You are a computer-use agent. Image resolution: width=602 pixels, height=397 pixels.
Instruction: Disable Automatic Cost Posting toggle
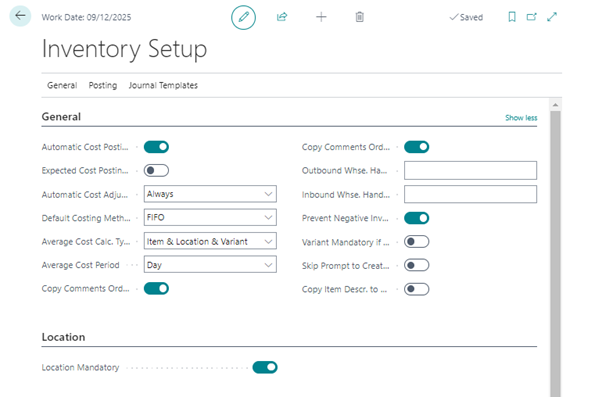click(156, 147)
